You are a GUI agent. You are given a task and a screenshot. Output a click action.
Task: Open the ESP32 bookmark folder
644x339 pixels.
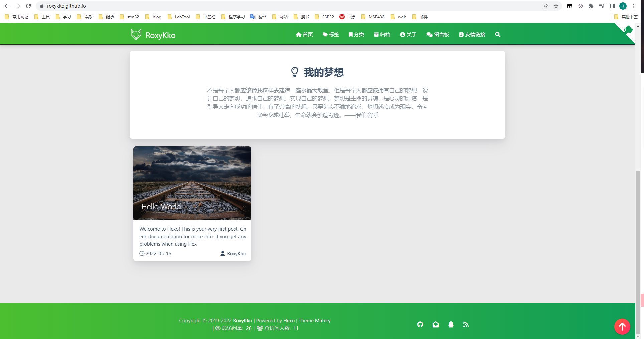tap(324, 17)
